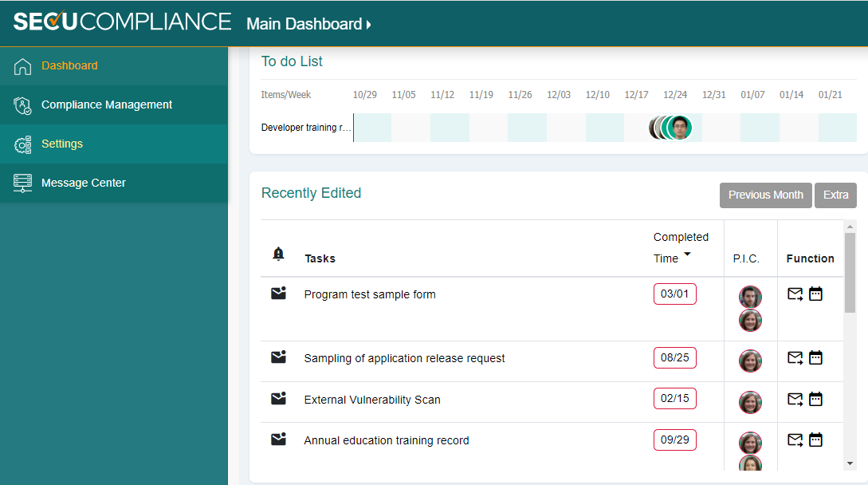Click the Message Center server icon
The height and width of the screenshot is (485, 868).
pyautogui.click(x=22, y=183)
